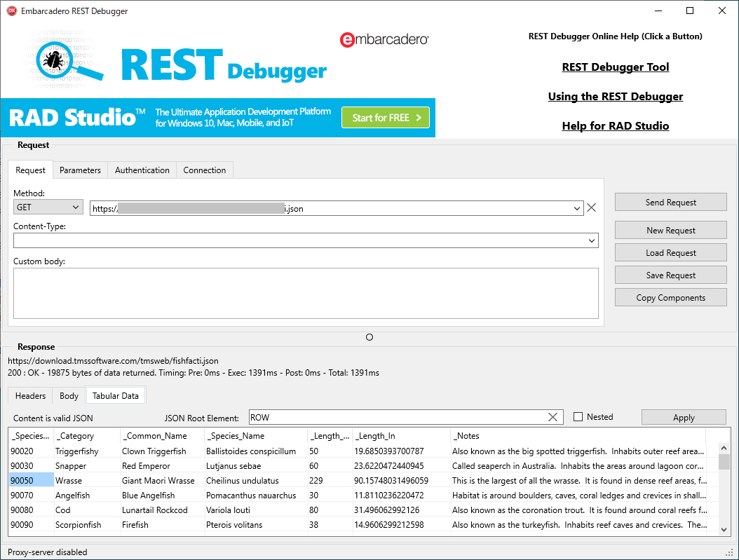
Task: Click the _Category column header
Action: (x=87, y=436)
